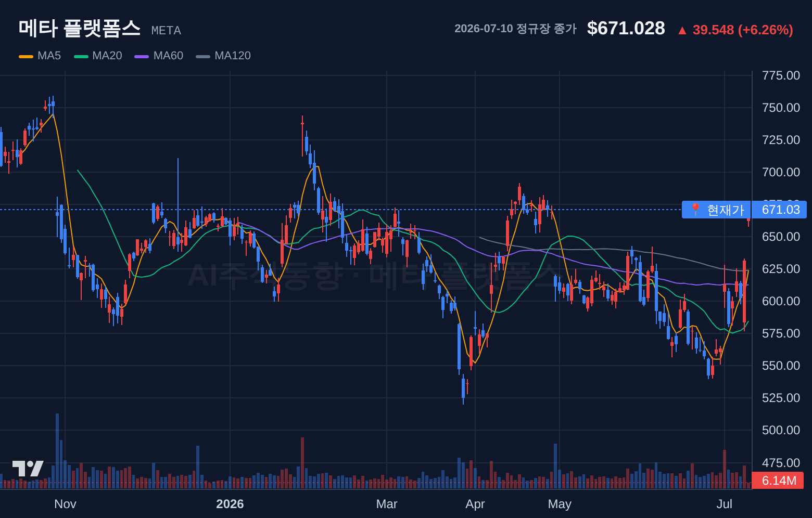Viewport: 812px width, 518px height.
Task: Select the MA20 legend label
Action: pyautogui.click(x=107, y=56)
